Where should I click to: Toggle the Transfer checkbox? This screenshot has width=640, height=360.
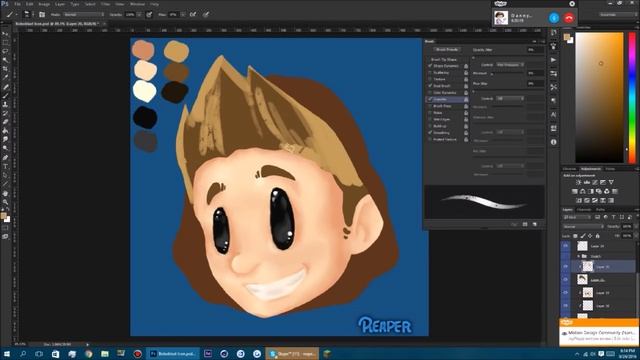point(430,99)
